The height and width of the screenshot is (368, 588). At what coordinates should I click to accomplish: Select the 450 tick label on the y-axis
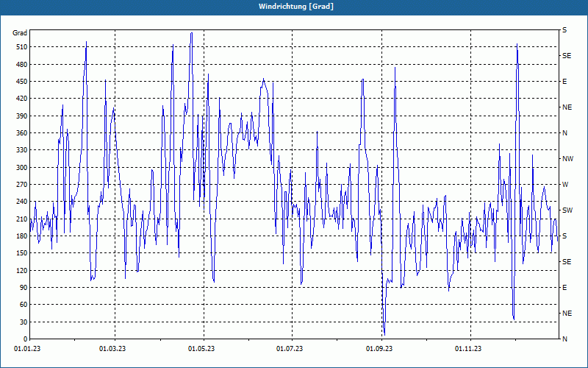pyautogui.click(x=22, y=82)
